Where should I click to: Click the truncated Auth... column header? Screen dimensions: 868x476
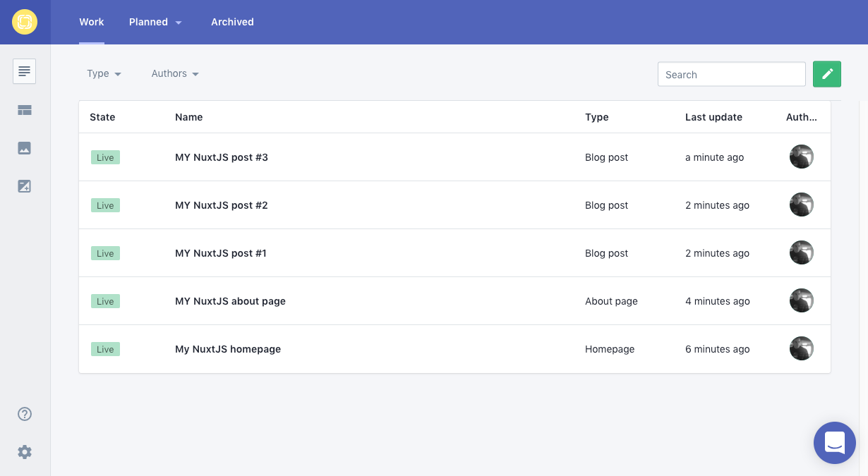tap(802, 117)
